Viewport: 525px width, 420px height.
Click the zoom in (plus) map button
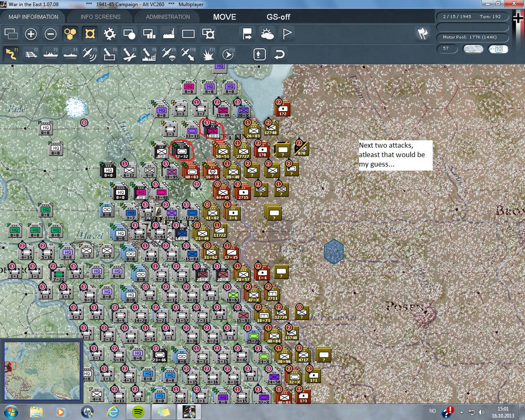pyautogui.click(x=31, y=34)
